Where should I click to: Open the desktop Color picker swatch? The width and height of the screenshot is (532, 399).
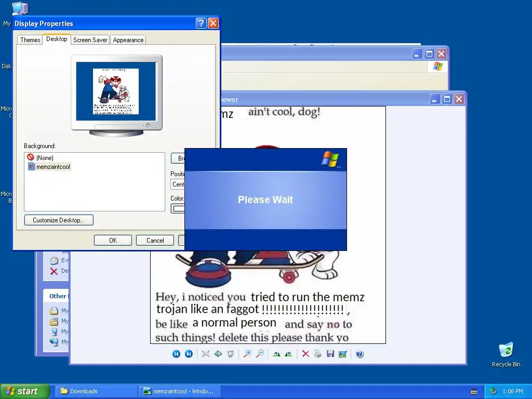click(x=178, y=208)
